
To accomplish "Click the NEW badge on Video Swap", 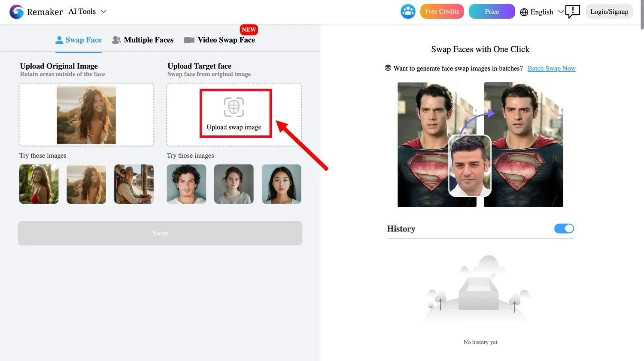I will tap(249, 30).
